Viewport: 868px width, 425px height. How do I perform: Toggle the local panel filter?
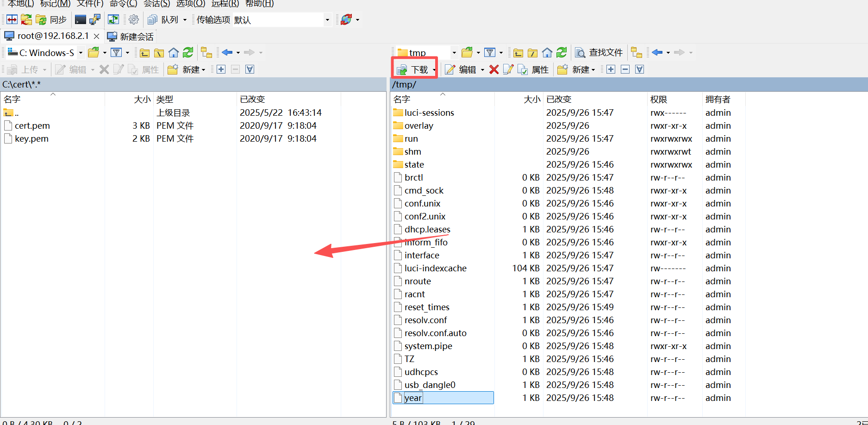(x=116, y=52)
